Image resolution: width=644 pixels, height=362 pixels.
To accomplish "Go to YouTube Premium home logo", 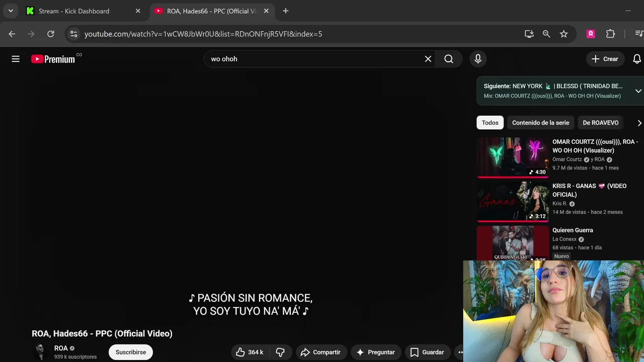I will tap(53, 59).
